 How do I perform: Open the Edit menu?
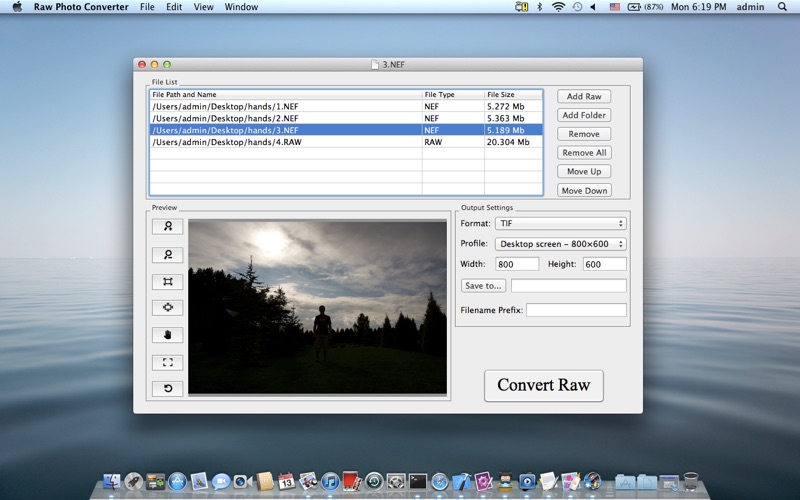174,7
